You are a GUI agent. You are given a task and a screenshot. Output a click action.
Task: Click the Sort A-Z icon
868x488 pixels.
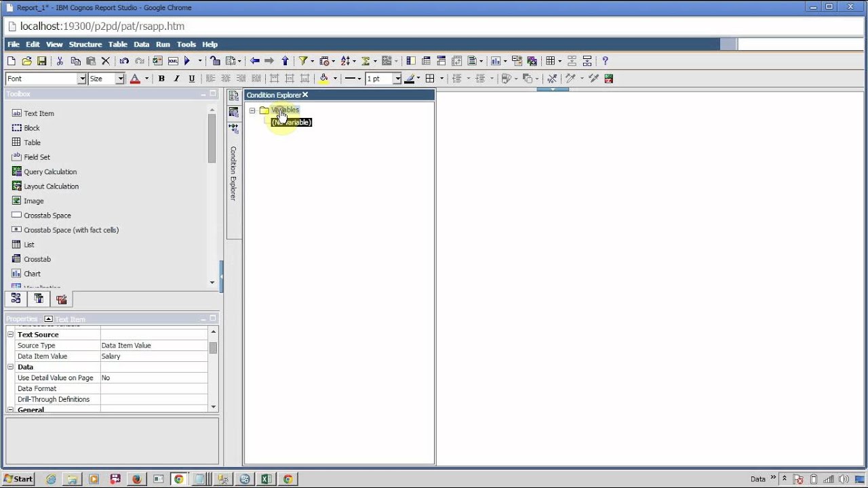point(345,61)
